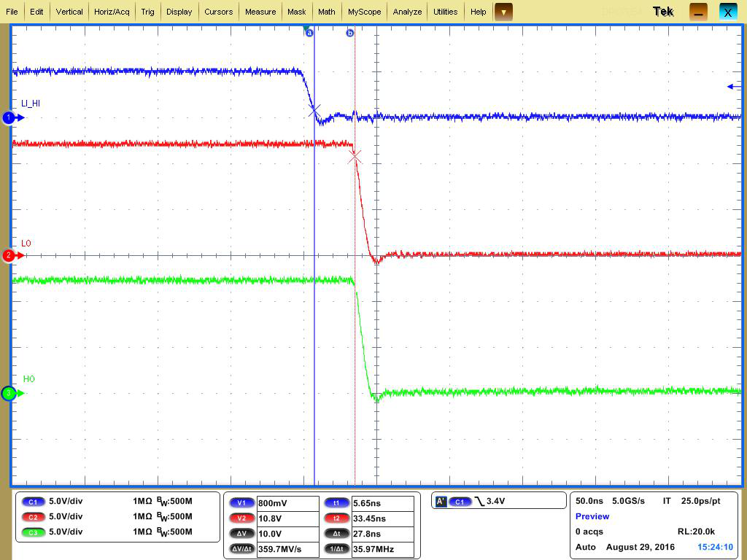Click the blue Preview status text
Image resolution: width=747 pixels, height=560 pixels.
point(592,516)
